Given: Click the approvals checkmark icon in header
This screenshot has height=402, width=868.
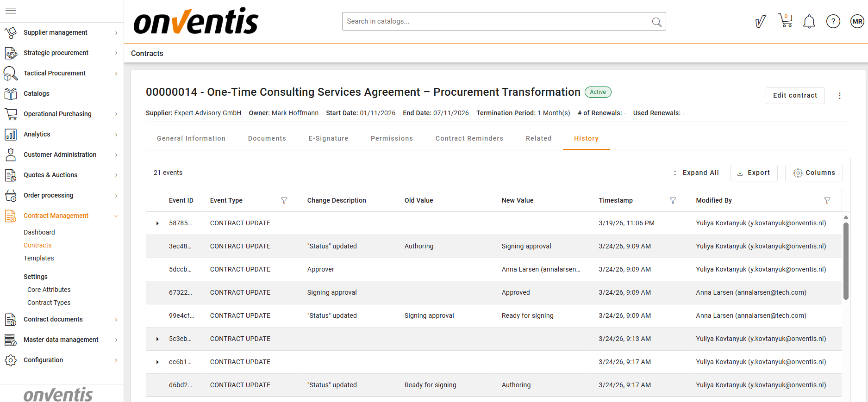Looking at the screenshot, I should pos(760,22).
